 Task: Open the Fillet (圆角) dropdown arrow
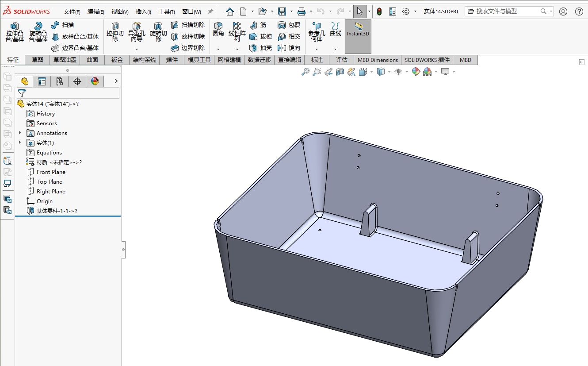[x=218, y=49]
